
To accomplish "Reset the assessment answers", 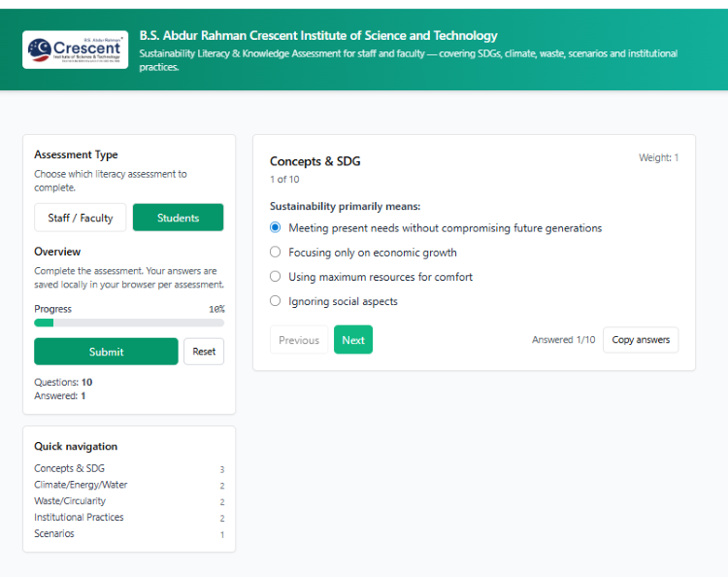I will [204, 352].
